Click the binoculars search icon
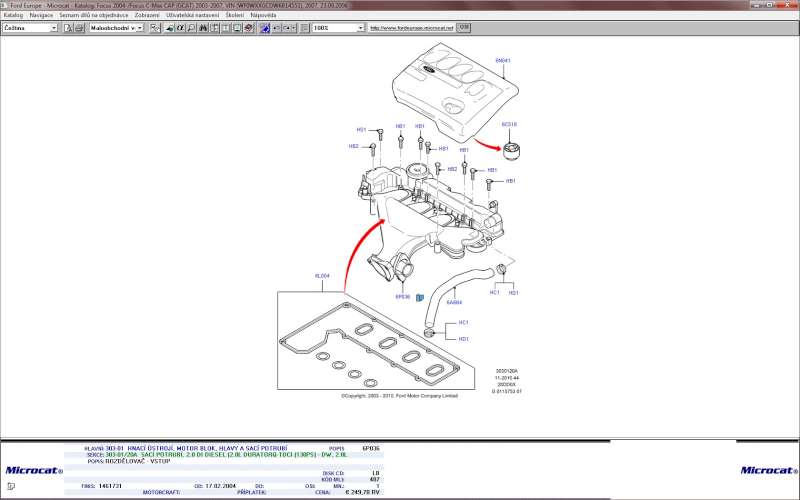This screenshot has height=500, width=800. click(x=202, y=28)
